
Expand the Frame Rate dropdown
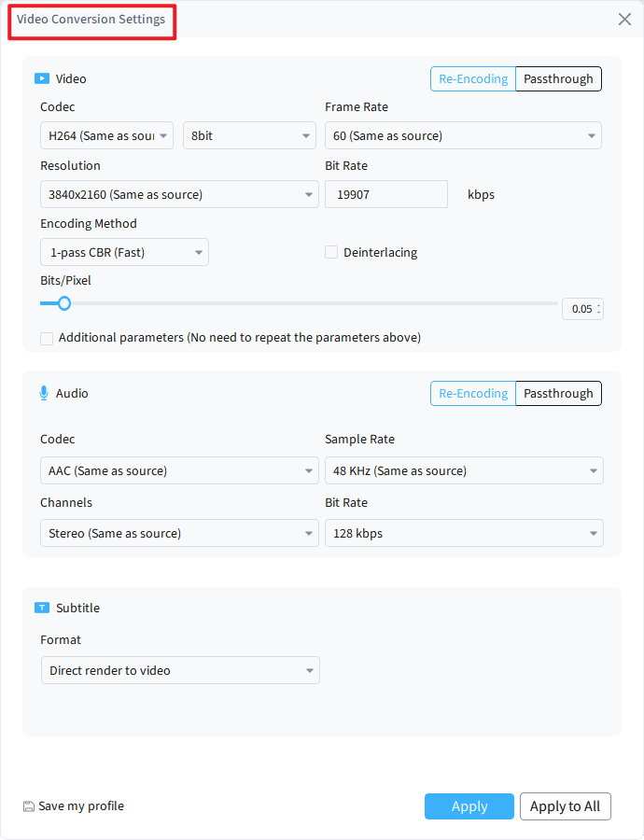(x=463, y=134)
